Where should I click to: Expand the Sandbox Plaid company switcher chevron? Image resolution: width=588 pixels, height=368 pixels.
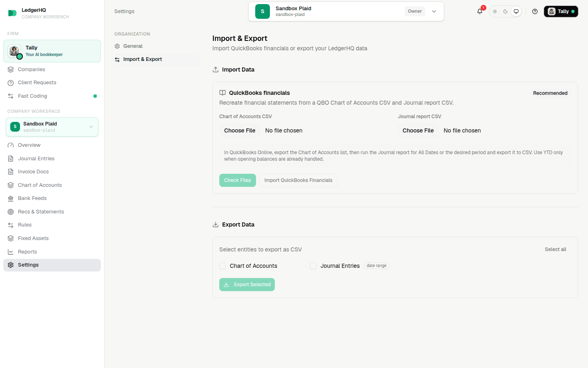(434, 11)
